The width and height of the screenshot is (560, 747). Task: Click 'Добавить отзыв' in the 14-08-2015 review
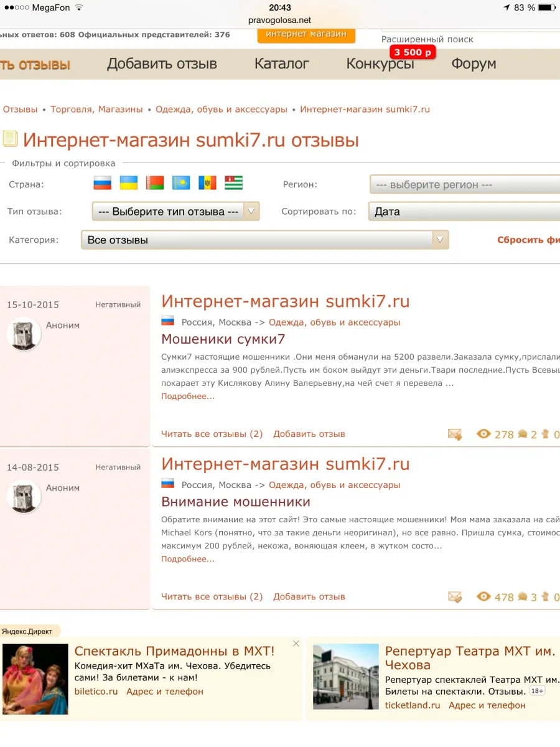[x=309, y=597]
